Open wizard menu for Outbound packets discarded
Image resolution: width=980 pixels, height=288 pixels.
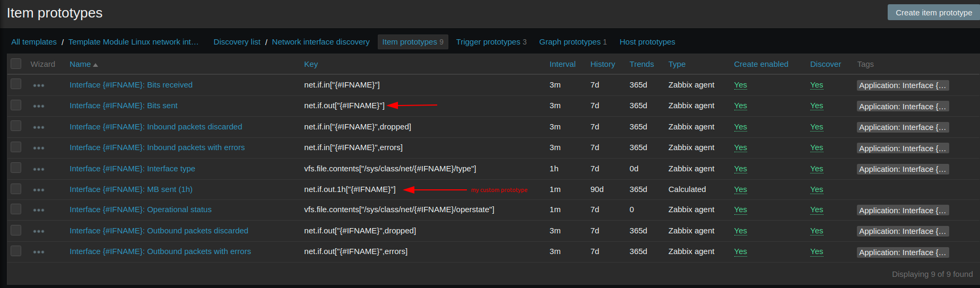coord(39,231)
